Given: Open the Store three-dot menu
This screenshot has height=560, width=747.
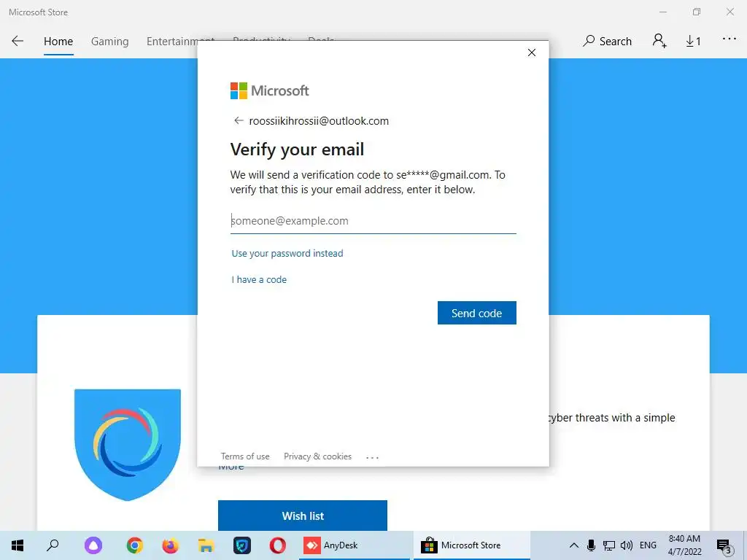Looking at the screenshot, I should pos(729,39).
